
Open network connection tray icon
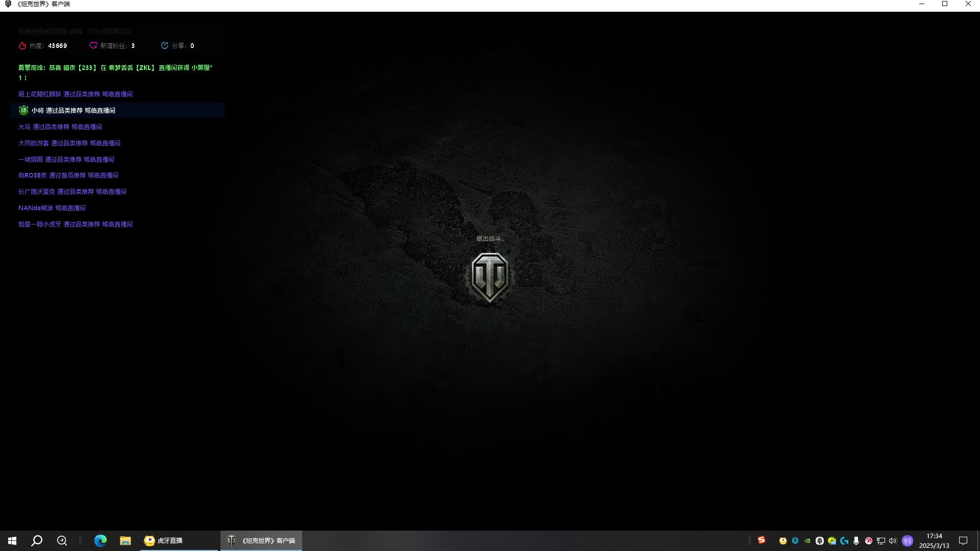[x=881, y=541]
